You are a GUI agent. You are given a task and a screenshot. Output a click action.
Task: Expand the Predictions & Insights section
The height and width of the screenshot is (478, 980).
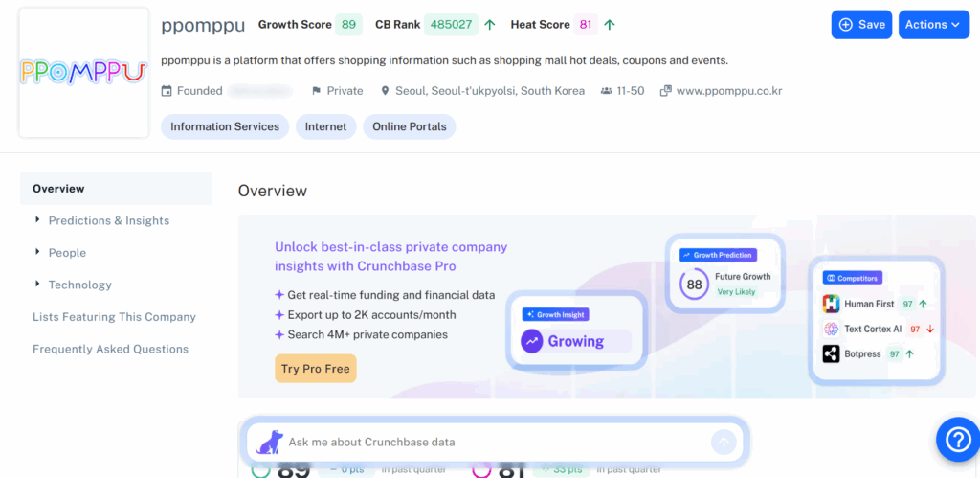(108, 220)
